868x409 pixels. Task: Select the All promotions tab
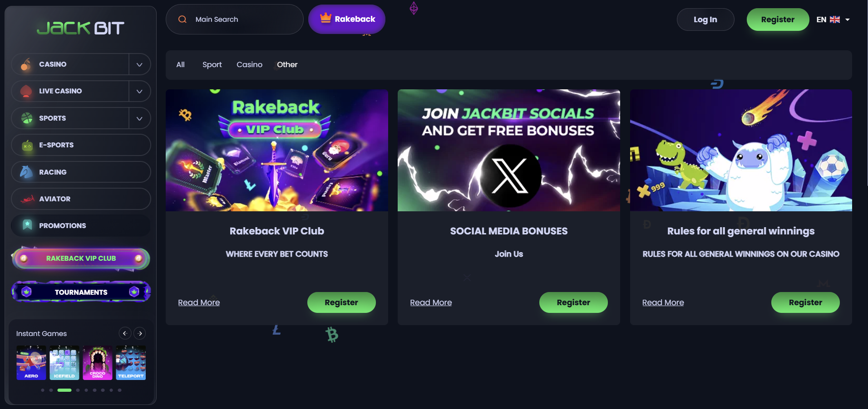(180, 65)
